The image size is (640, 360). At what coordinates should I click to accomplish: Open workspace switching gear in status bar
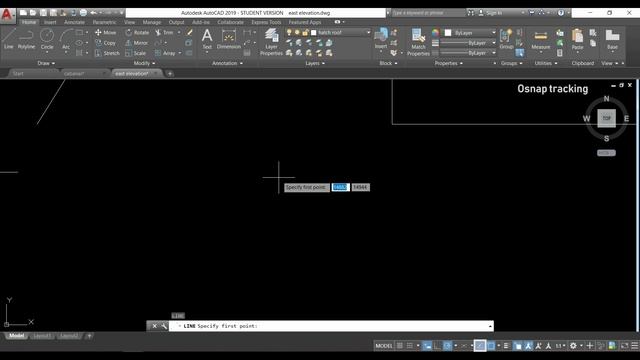click(573, 346)
